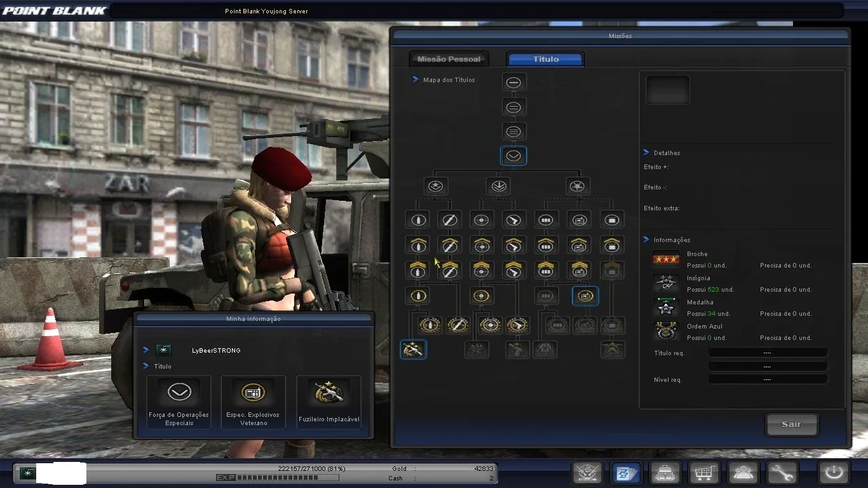Click the Broche three-star ribbon icon

click(x=666, y=259)
